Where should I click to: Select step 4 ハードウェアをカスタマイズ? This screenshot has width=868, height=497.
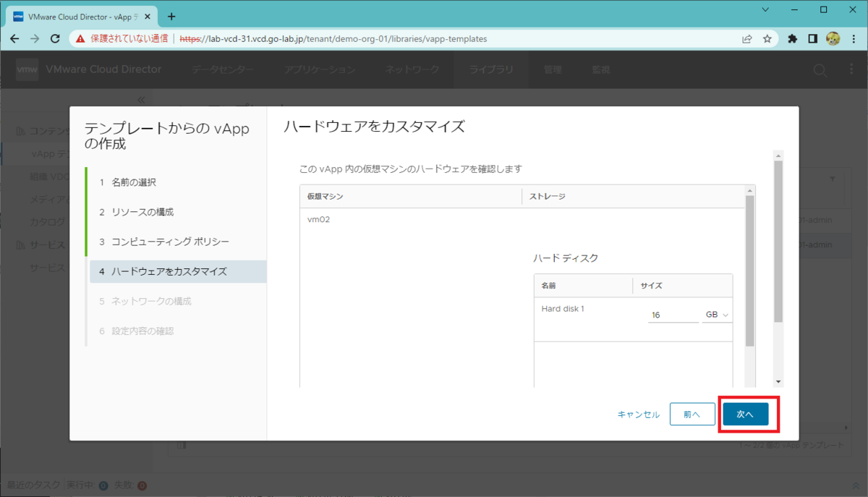(x=177, y=271)
